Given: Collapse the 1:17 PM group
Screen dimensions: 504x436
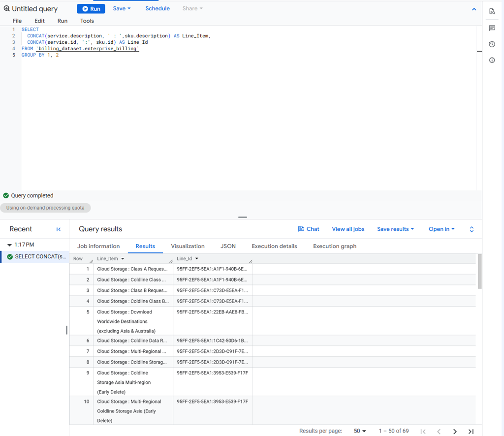Looking at the screenshot, I should click(9, 245).
